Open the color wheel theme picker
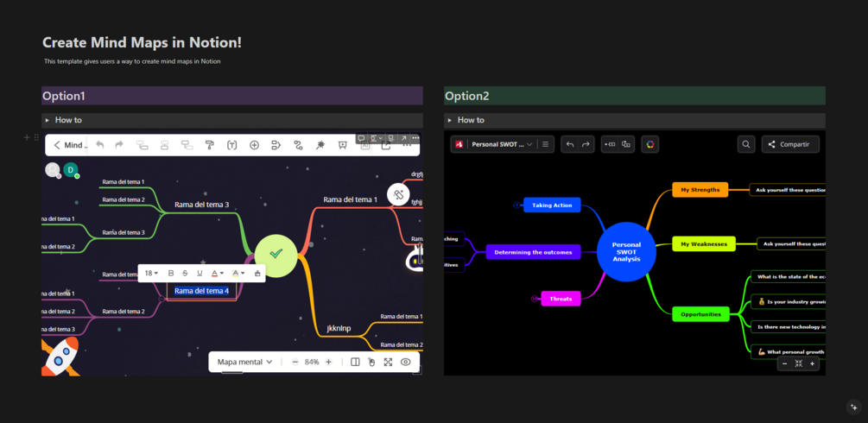 click(x=649, y=144)
